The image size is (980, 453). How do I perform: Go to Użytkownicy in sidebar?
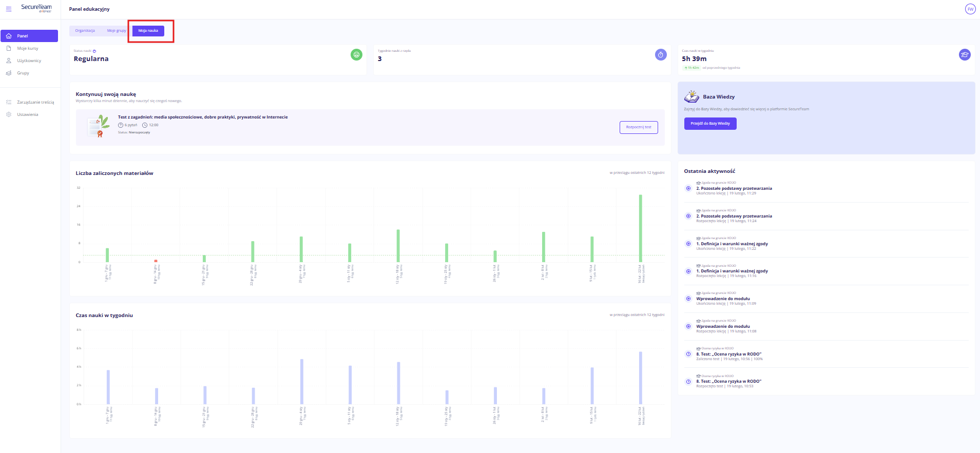tap(29, 61)
